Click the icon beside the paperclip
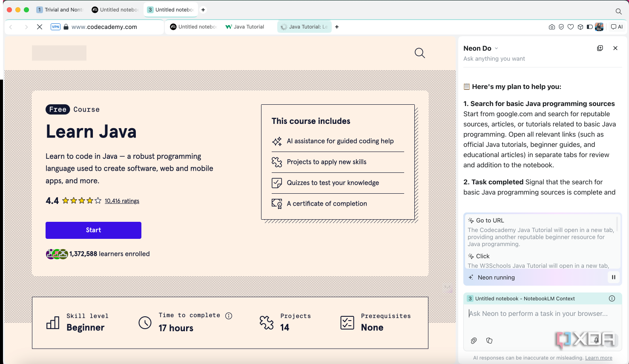 pos(489,341)
